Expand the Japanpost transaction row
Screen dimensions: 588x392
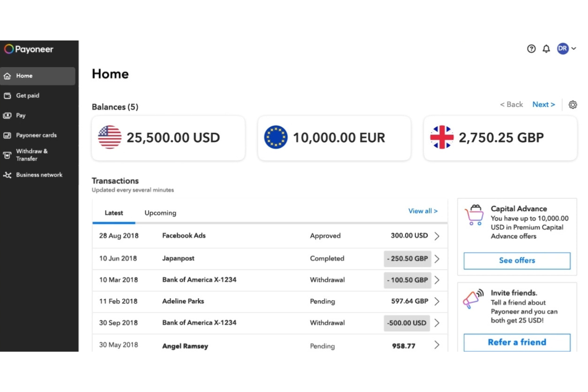coord(437,259)
